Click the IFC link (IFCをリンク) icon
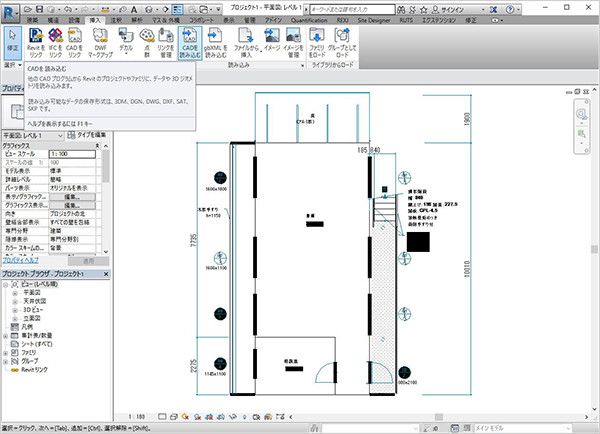 pyautogui.click(x=55, y=43)
